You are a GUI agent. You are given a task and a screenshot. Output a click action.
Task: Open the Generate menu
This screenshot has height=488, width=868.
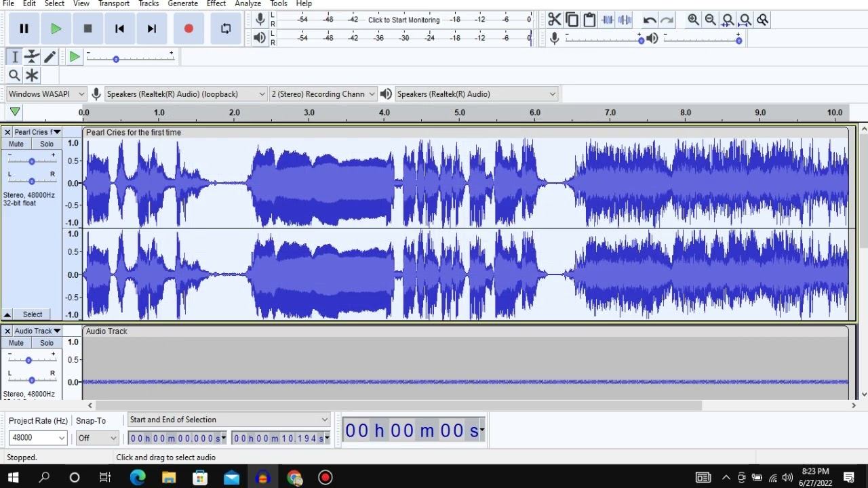[183, 3]
